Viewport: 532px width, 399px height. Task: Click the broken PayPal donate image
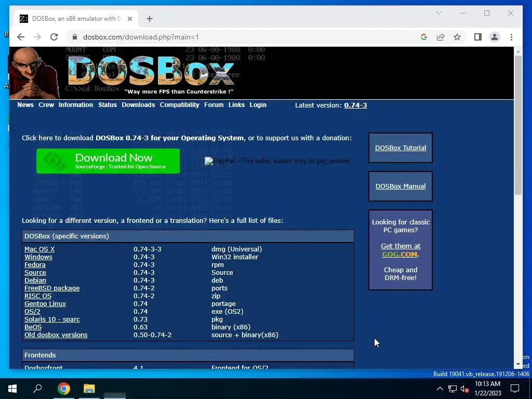[x=277, y=161]
